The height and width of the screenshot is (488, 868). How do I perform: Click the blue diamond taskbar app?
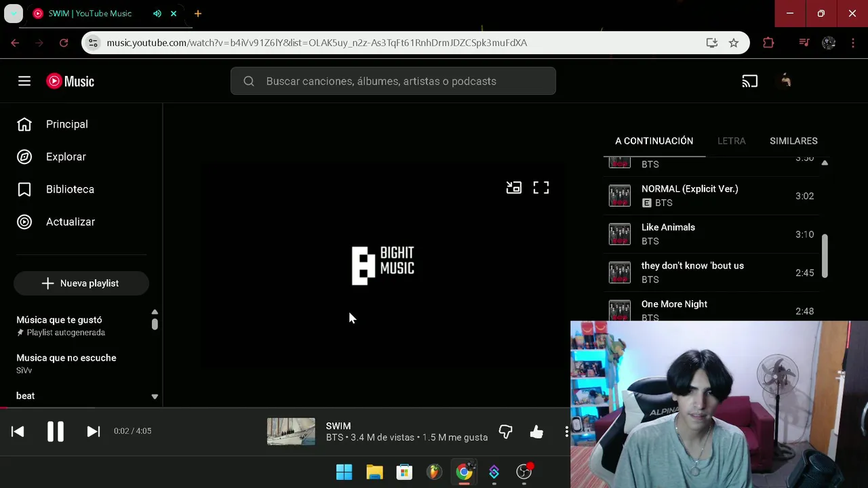(x=494, y=472)
